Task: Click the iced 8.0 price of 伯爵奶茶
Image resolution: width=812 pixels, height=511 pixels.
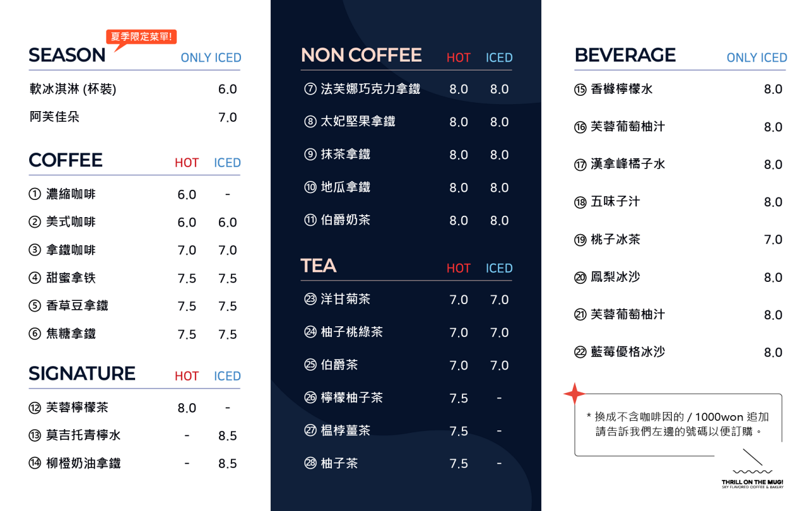Action: coord(499,221)
